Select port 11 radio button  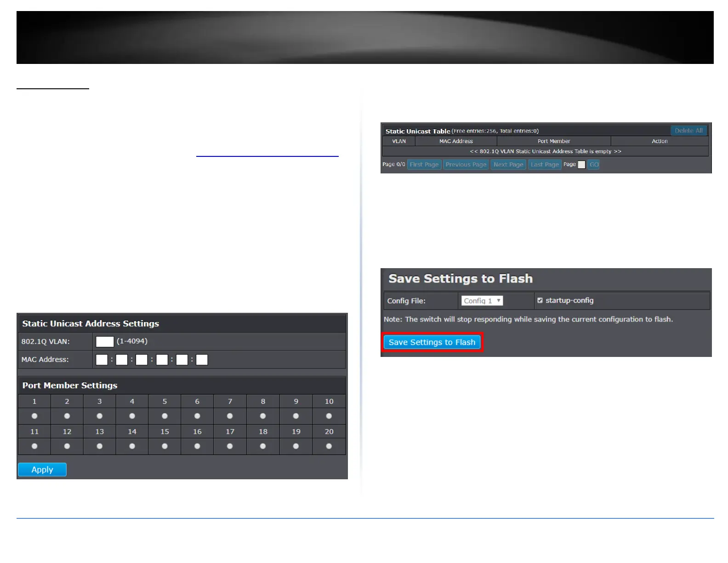click(x=34, y=446)
